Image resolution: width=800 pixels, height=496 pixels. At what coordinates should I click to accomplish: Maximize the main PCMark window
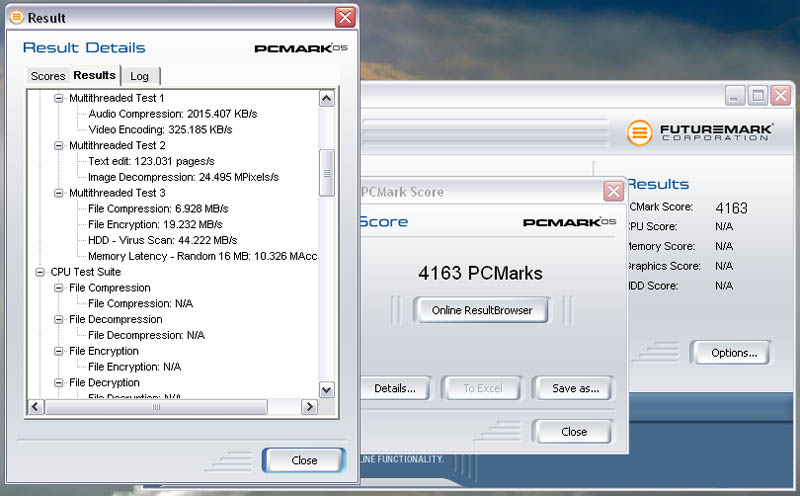[758, 96]
